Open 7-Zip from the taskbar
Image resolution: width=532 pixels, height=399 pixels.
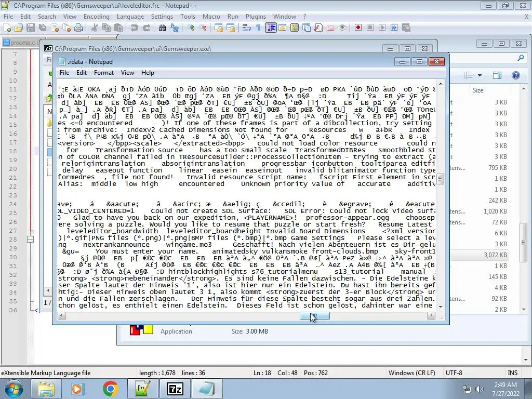pos(175,389)
